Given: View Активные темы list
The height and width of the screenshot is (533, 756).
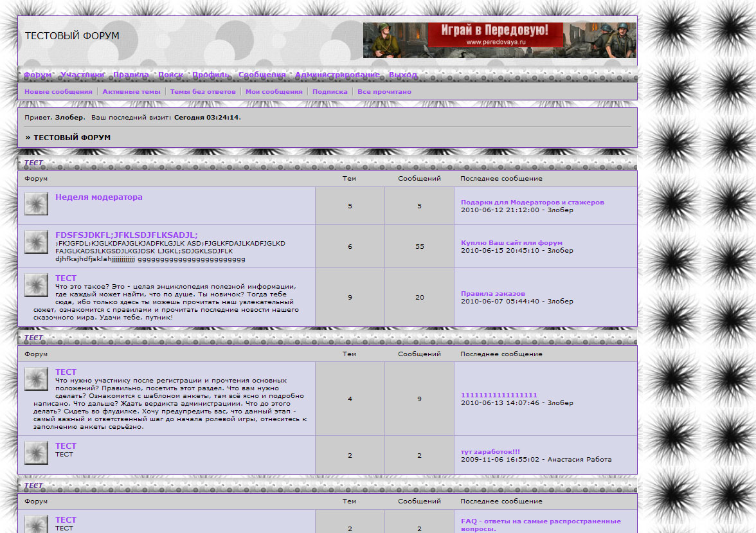Looking at the screenshot, I should (x=131, y=92).
